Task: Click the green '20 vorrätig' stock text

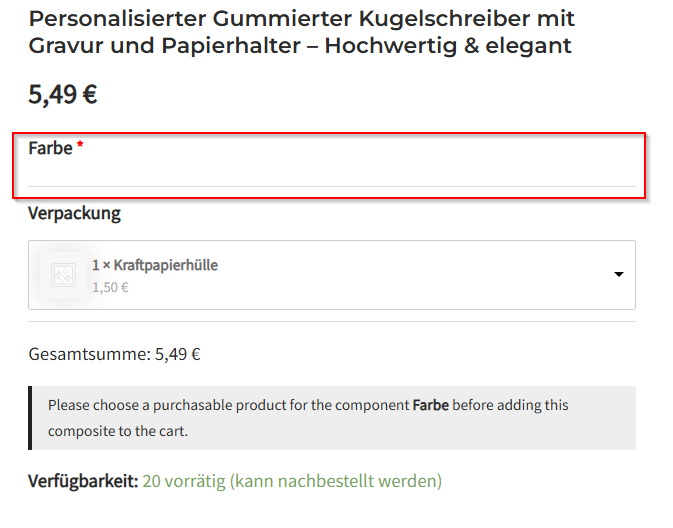Action: pos(184,481)
